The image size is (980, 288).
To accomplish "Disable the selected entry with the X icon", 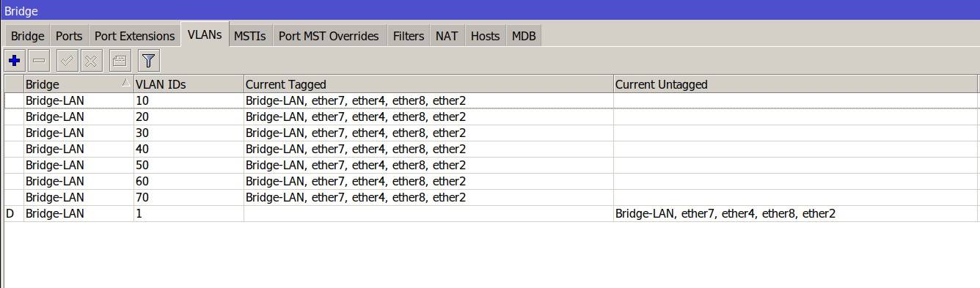I will click(91, 60).
